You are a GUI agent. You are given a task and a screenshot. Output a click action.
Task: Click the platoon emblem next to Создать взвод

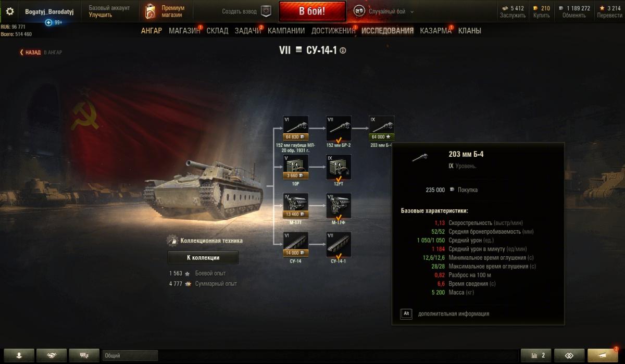pos(266,11)
